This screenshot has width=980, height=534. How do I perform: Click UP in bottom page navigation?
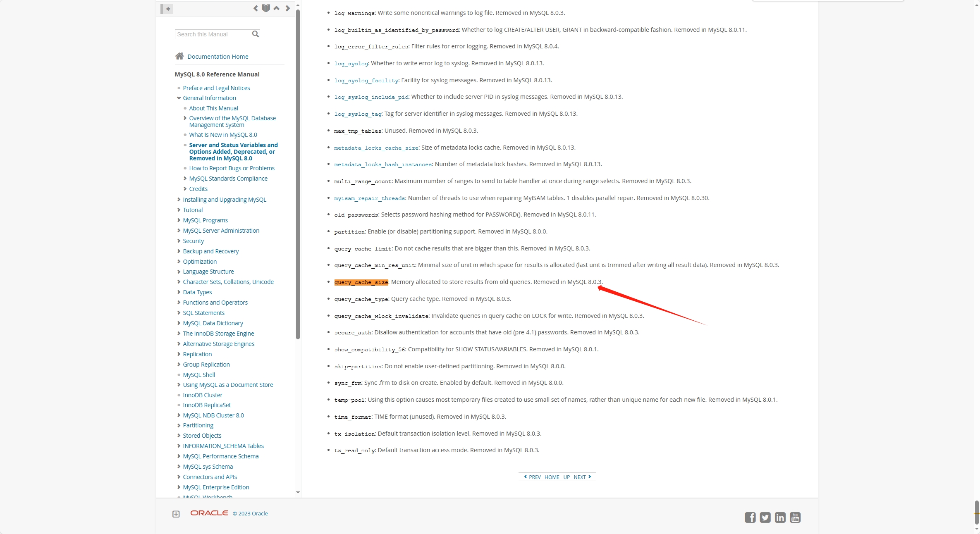[x=566, y=477]
